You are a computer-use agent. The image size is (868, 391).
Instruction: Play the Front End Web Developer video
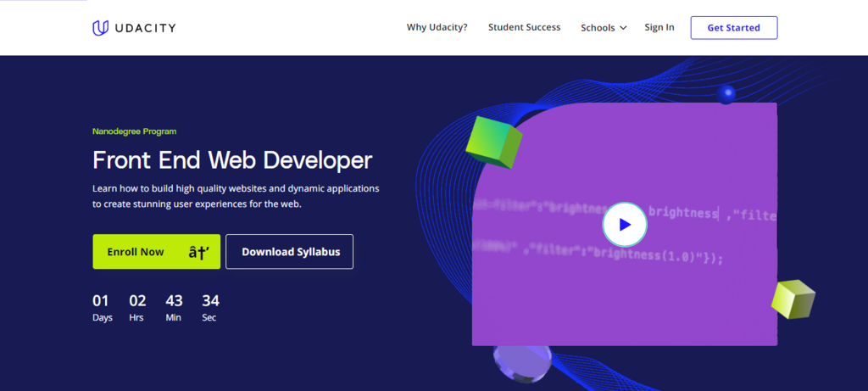(625, 225)
